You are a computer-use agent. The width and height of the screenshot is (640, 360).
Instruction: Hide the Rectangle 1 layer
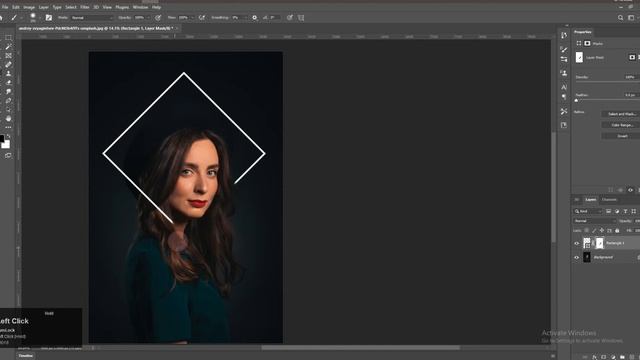tap(577, 243)
